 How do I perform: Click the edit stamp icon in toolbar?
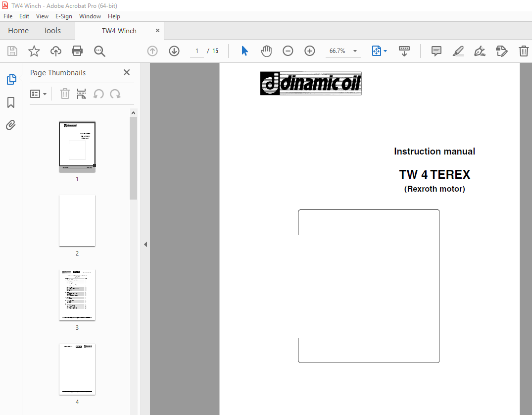pyautogui.click(x=501, y=51)
